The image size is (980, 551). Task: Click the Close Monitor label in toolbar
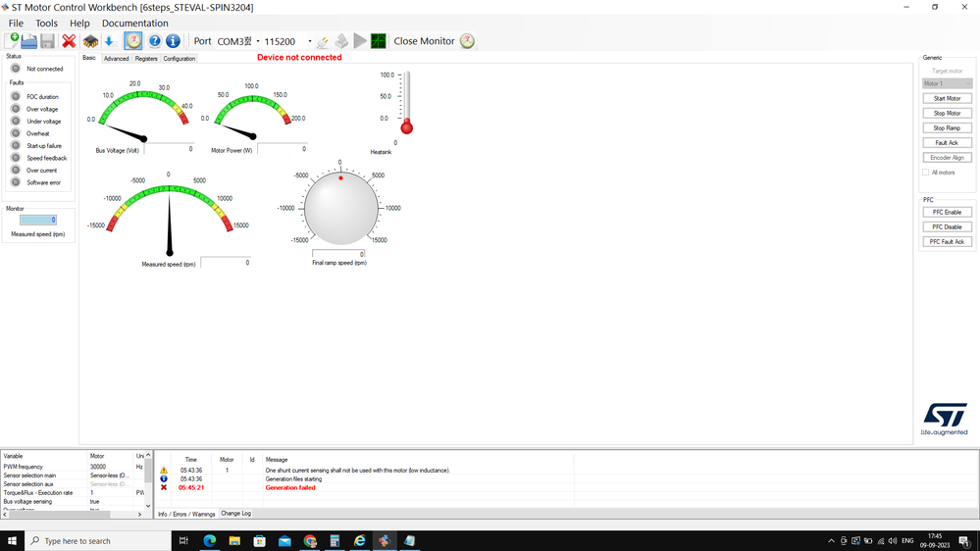tap(424, 41)
